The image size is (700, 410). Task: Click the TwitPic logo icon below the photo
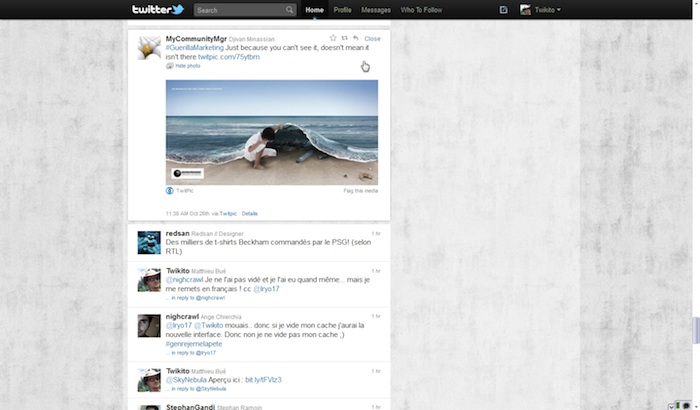tap(170, 189)
